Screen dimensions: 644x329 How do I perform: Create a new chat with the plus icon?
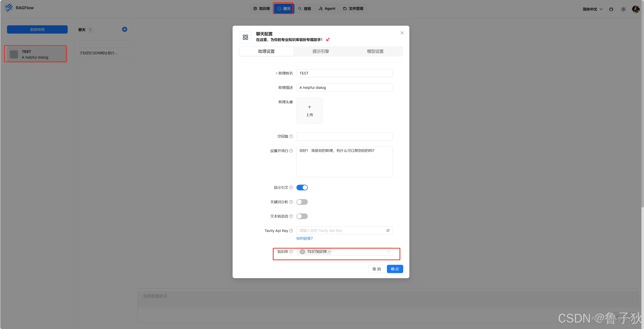pos(125,29)
